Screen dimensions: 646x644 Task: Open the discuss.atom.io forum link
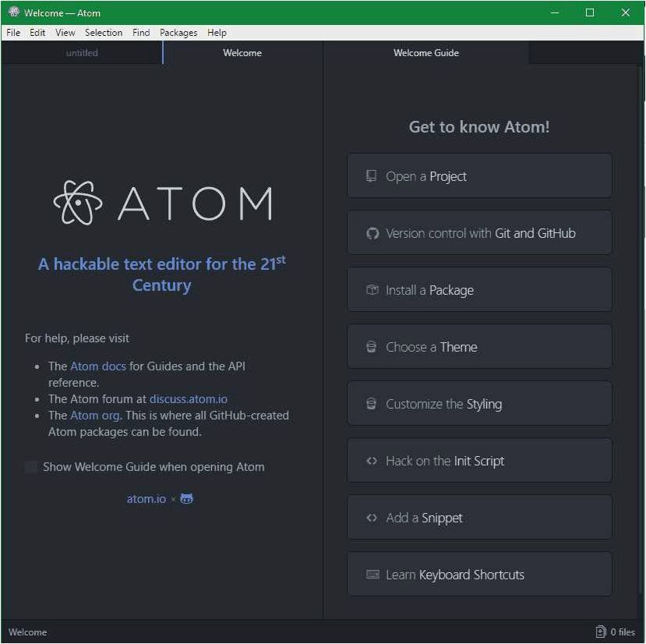coord(189,399)
